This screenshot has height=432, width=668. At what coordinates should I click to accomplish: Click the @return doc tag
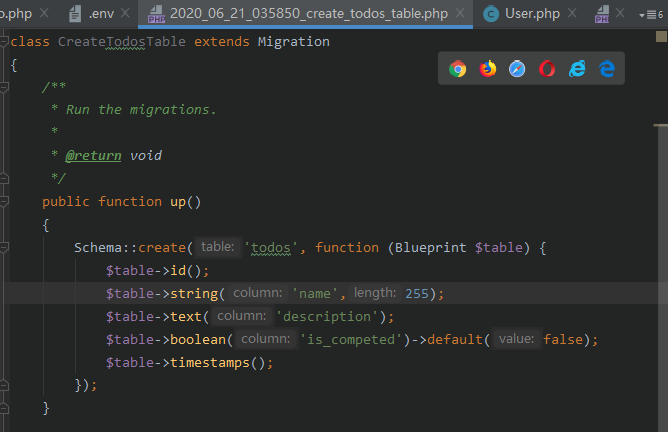93,156
